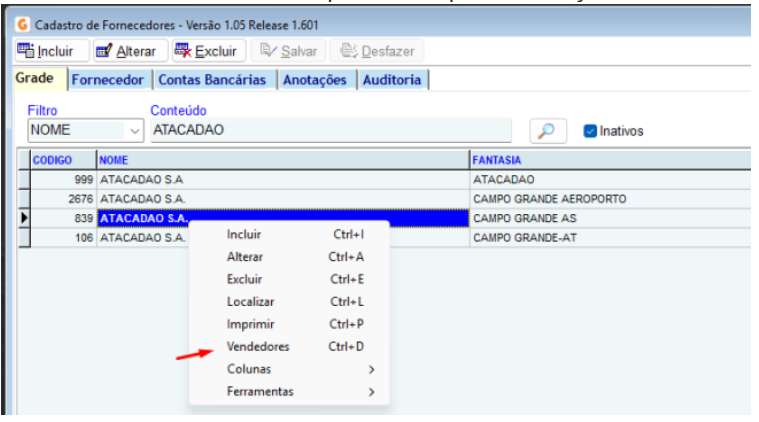Open the Auditoria tab
The image size is (759, 422).
coord(392,80)
